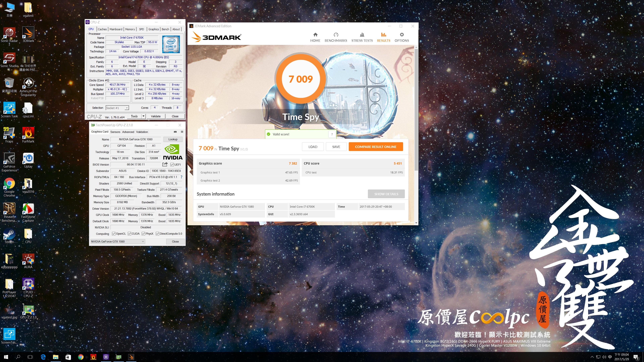Click COMPARE RESULT ONLINE button
644x362 pixels.
pyautogui.click(x=376, y=147)
